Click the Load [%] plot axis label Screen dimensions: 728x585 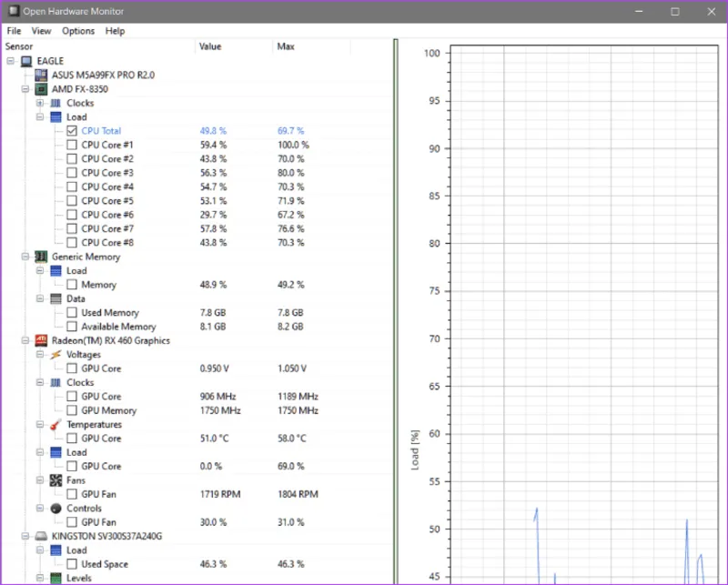[x=415, y=449]
